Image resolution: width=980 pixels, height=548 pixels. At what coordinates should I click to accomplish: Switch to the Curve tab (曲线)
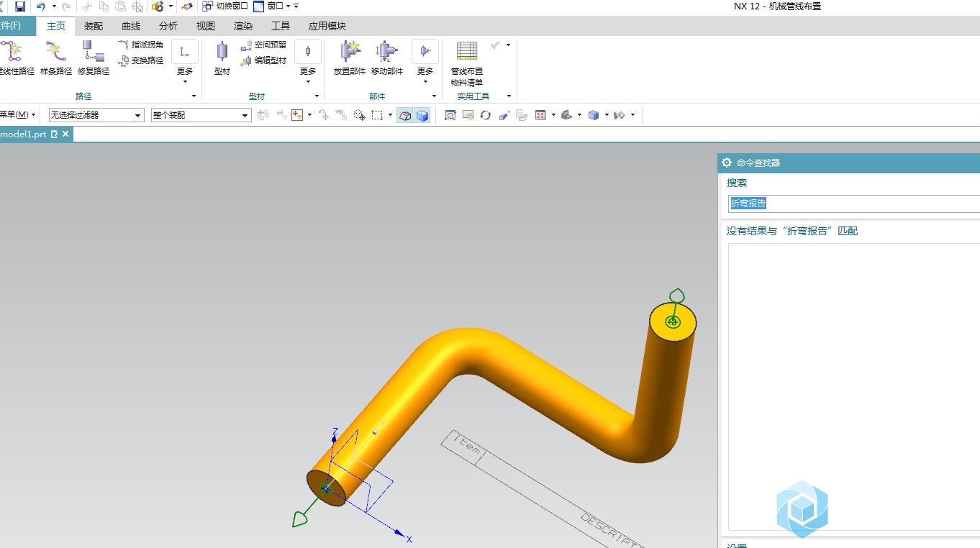(131, 26)
